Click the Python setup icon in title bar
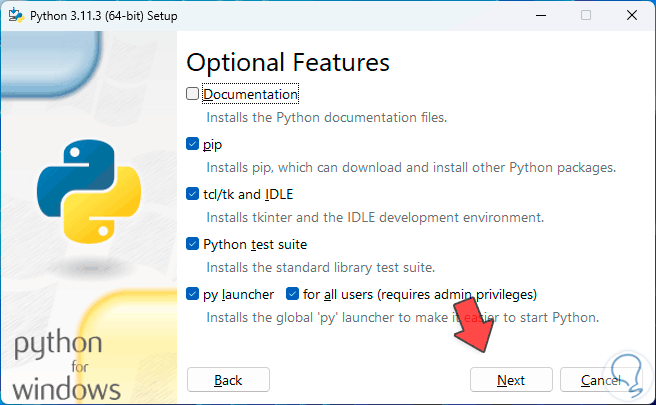 click(x=14, y=15)
